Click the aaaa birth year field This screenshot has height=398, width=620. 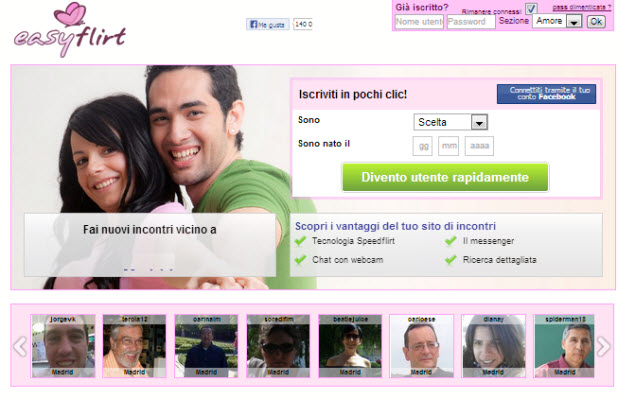[x=479, y=146]
